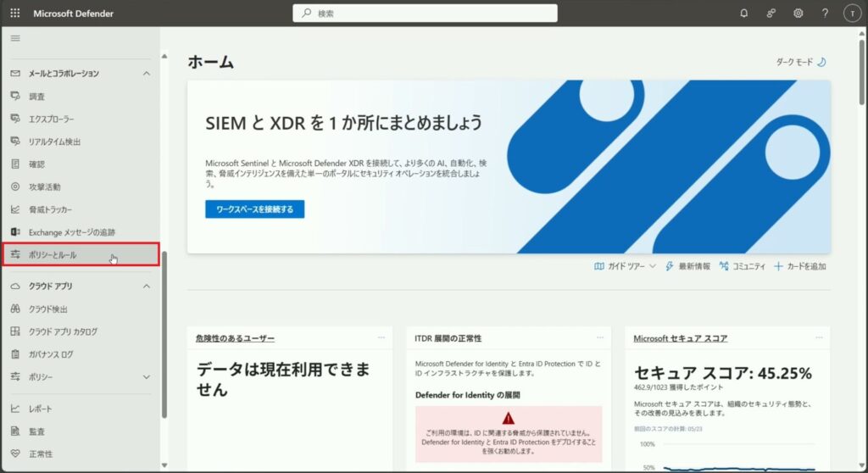Click the sidebar scroll down arrow
The image size is (868, 473).
(164, 465)
